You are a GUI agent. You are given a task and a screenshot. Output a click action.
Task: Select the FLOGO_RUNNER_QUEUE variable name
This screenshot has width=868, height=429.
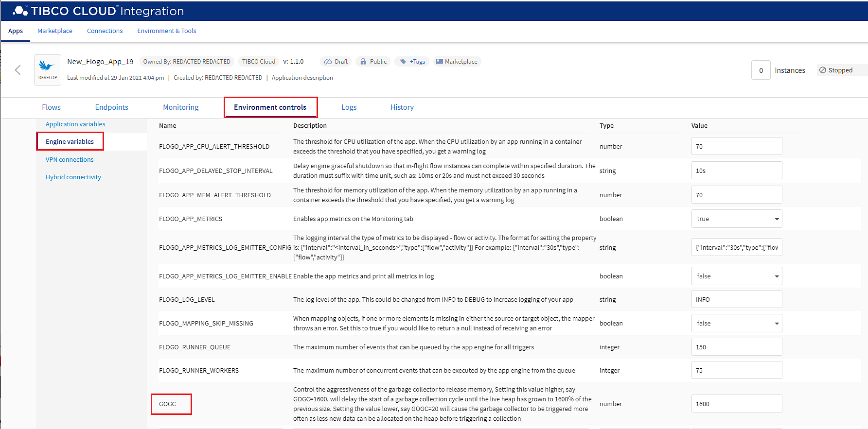coord(195,347)
